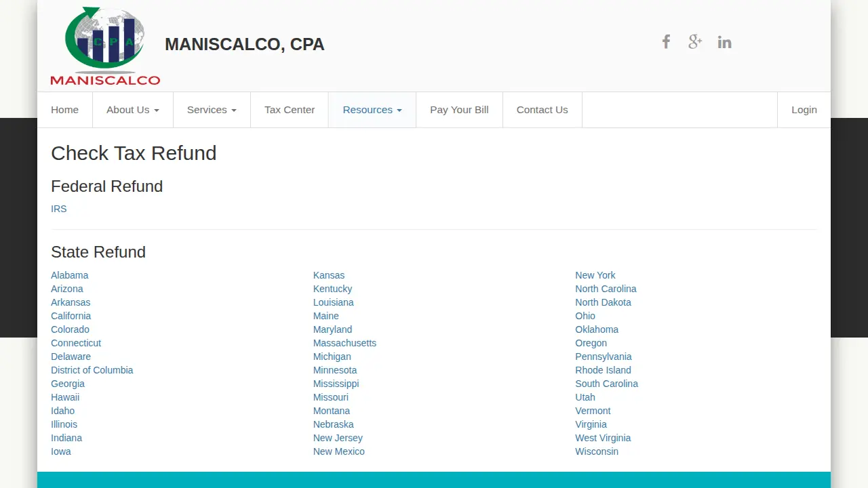Open the Rhode Island refund link
The height and width of the screenshot is (488, 868).
tap(603, 370)
